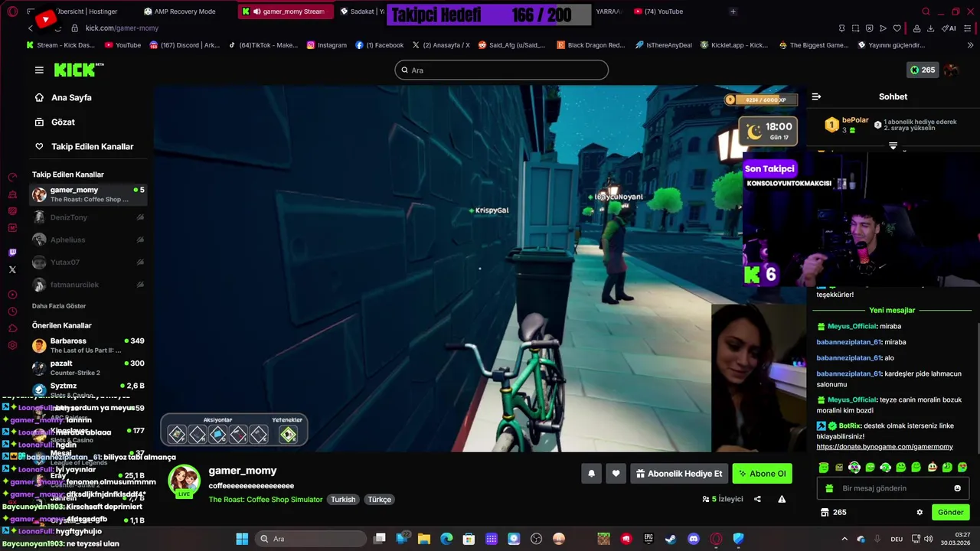Open Opera sidebar settings gear
Screen dimensions: 980x551
pyautogui.click(x=12, y=345)
